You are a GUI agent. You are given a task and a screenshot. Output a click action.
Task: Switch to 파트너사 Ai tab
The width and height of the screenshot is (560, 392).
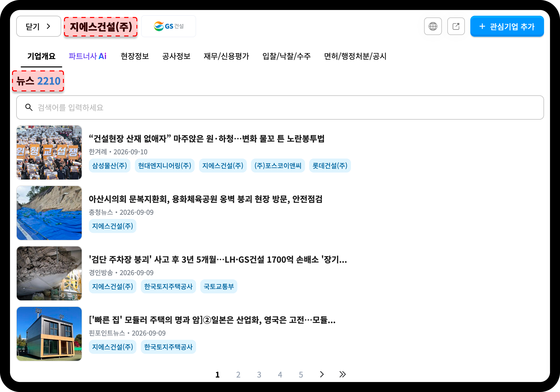click(x=88, y=56)
